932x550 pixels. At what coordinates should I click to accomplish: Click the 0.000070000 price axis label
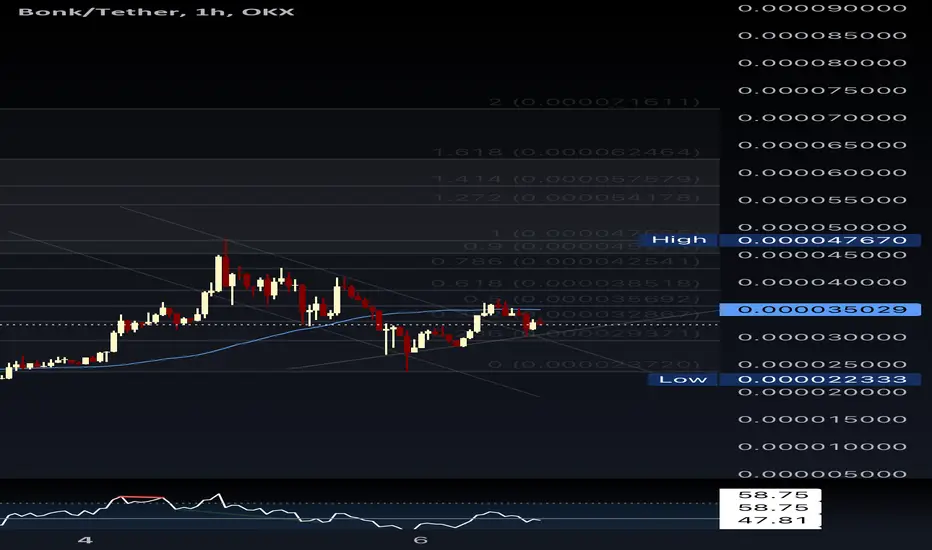click(822, 118)
